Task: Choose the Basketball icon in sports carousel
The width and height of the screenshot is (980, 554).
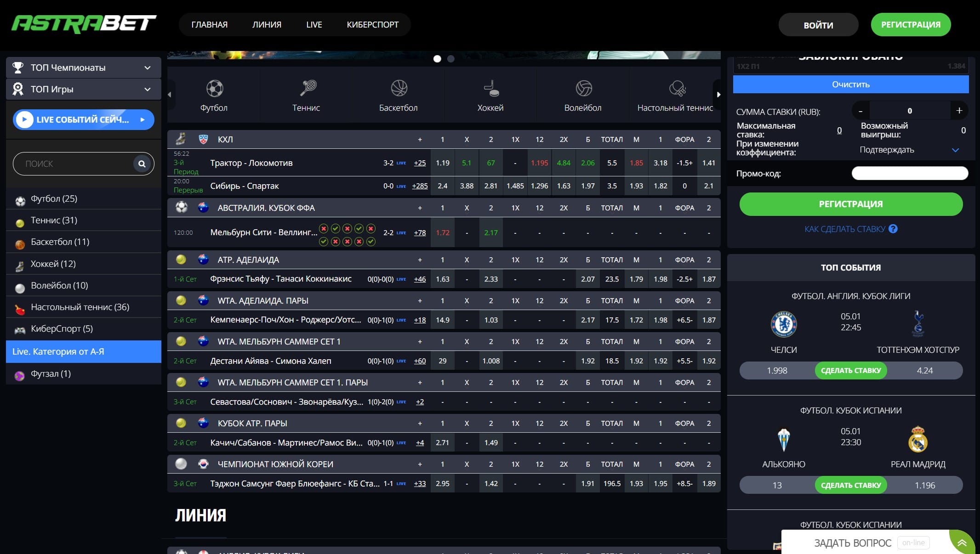Action: [399, 88]
